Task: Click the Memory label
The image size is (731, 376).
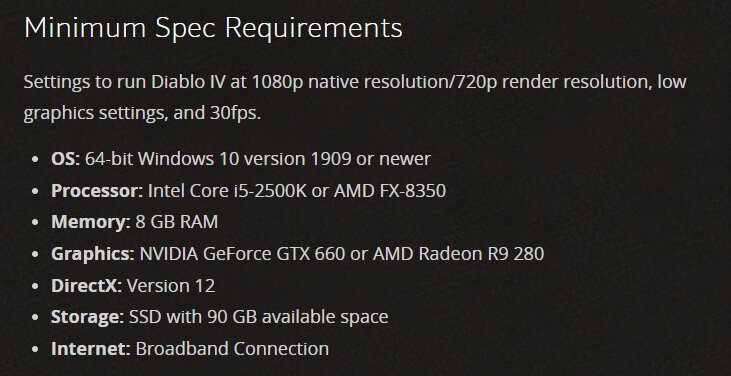Action: (x=91, y=222)
